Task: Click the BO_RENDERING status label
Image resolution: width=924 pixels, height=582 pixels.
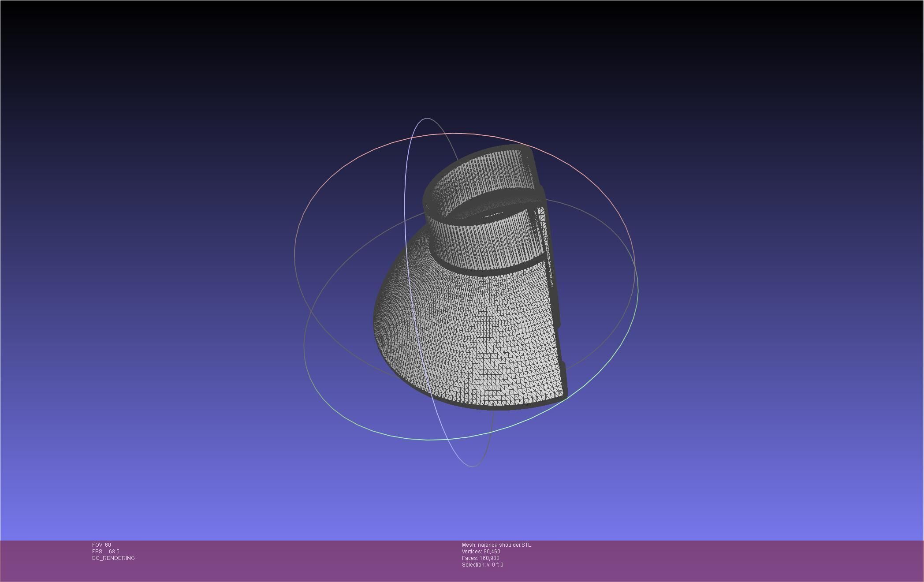Action: click(x=113, y=558)
